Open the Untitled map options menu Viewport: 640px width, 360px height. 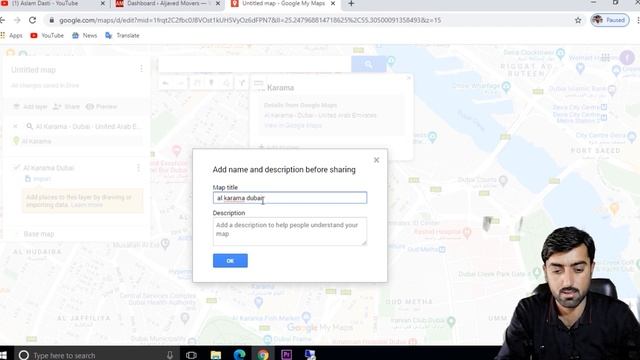141,69
